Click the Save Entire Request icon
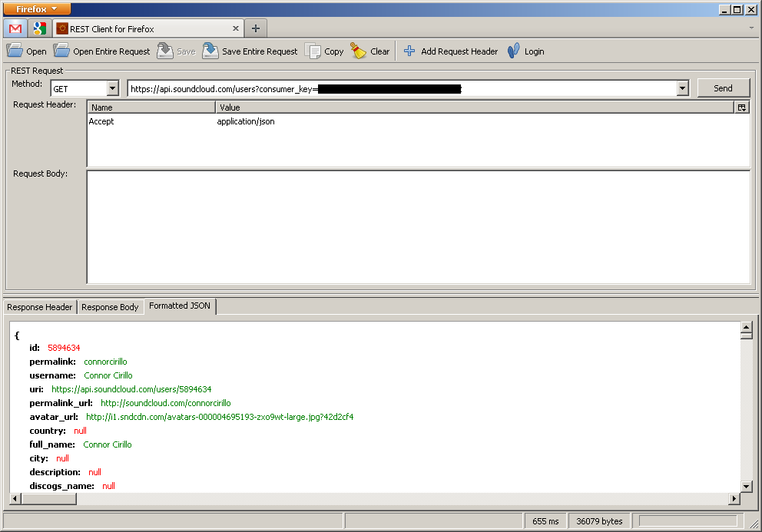The height and width of the screenshot is (532, 762). point(210,51)
